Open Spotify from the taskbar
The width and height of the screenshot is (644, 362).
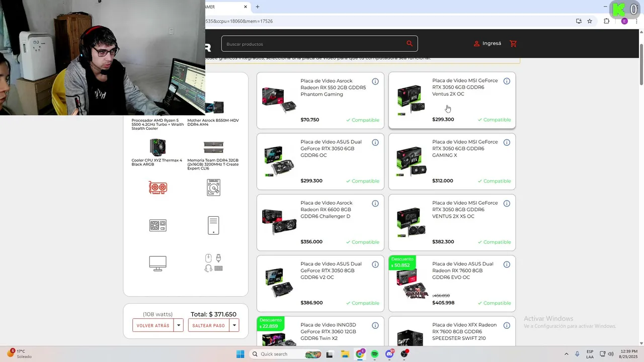375,354
